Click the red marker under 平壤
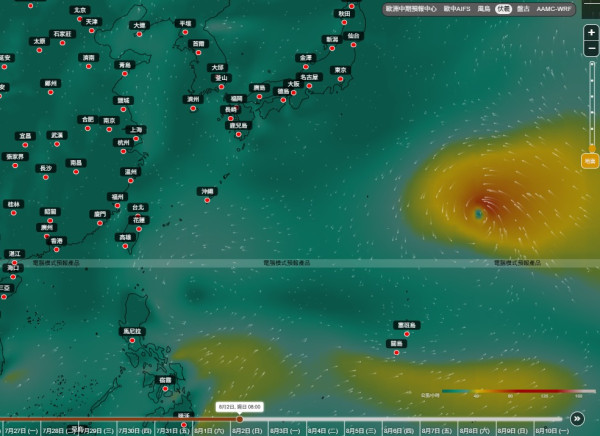Viewport: 600px width, 436px height. click(x=185, y=33)
